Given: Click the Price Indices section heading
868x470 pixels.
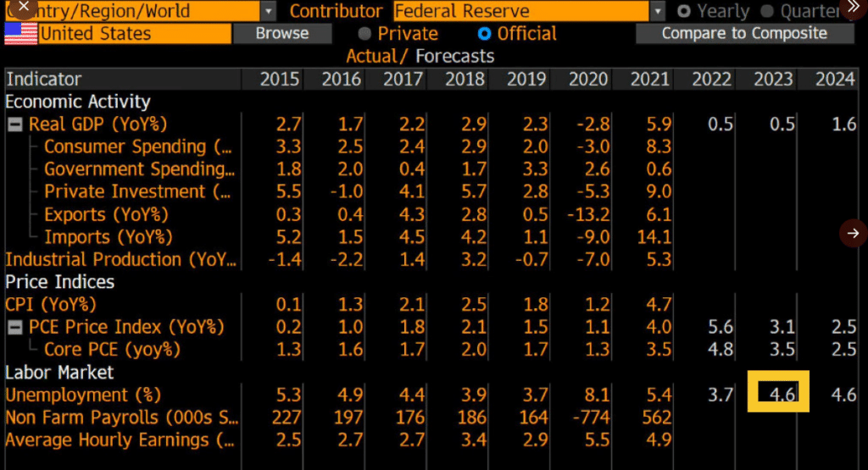Looking at the screenshot, I should pos(60,282).
